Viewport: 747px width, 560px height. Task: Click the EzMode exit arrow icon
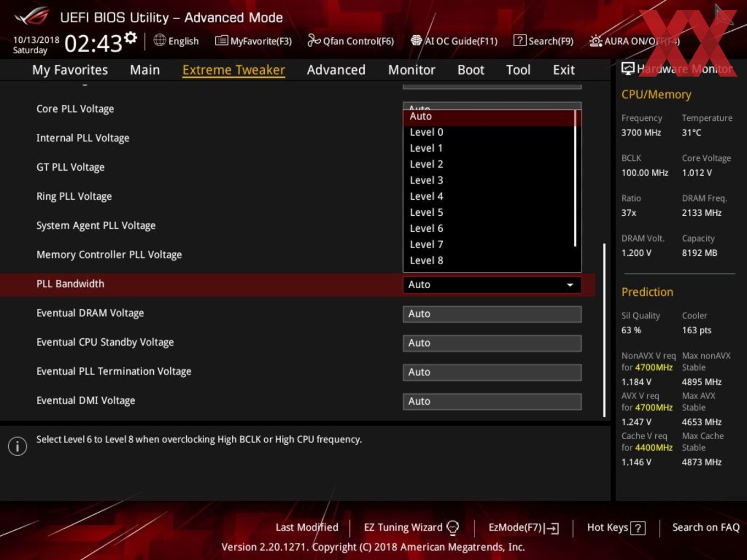551,528
